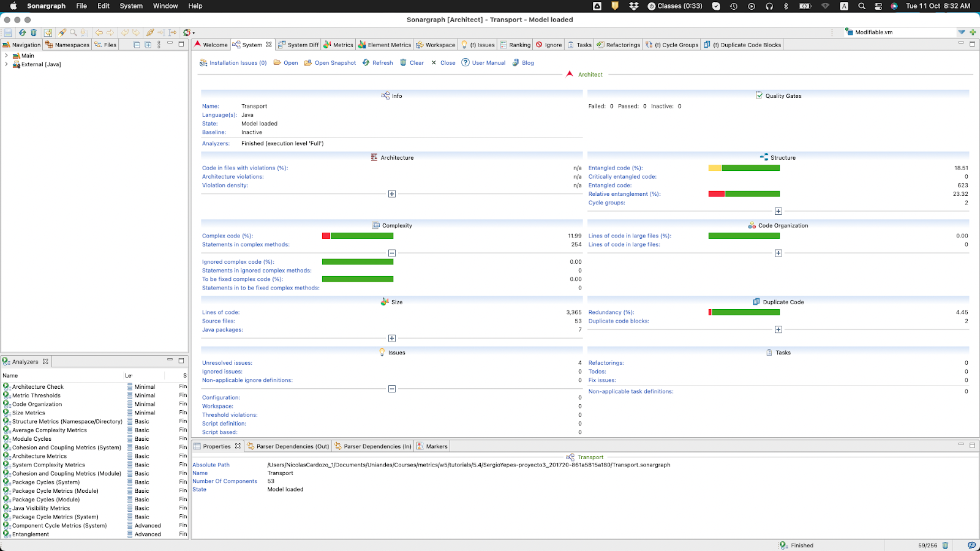Click the Modifiable.vm search field

(900, 32)
